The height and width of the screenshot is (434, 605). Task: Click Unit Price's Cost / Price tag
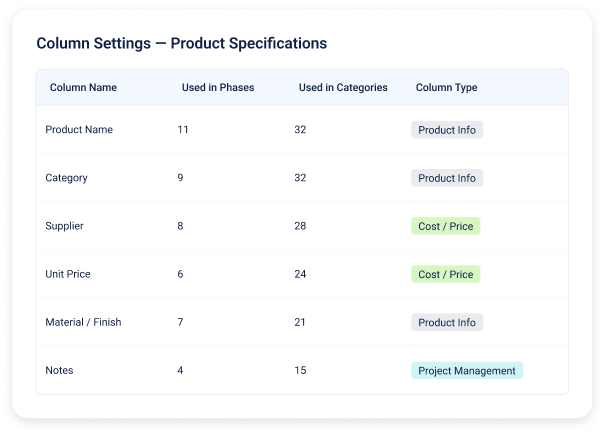[x=445, y=274]
